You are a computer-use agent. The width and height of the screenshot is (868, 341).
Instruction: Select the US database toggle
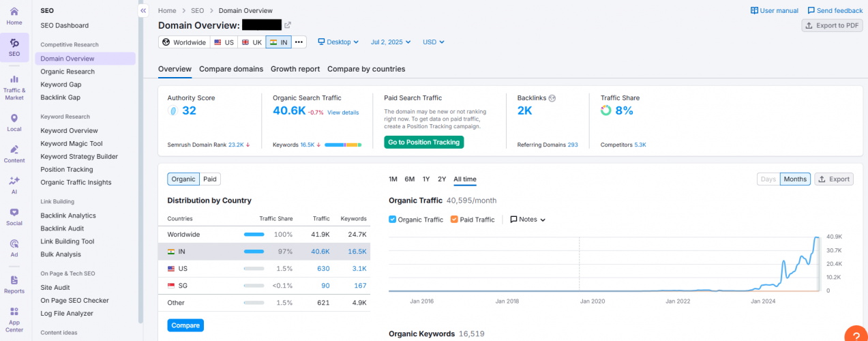click(224, 42)
